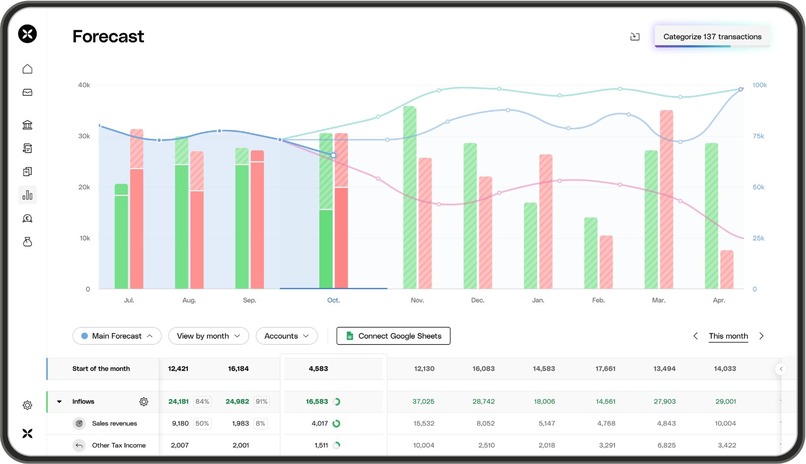Open the bank accounts icon in sidebar

click(27, 125)
